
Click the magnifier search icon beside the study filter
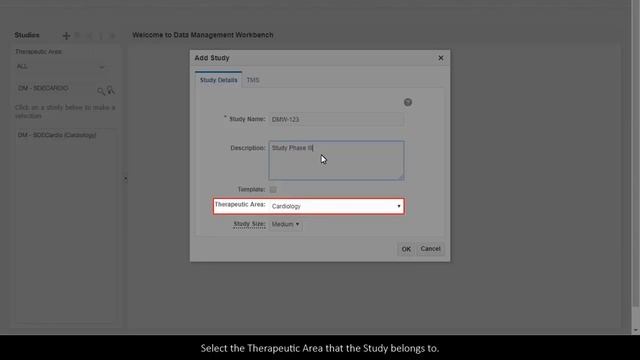[100, 91]
